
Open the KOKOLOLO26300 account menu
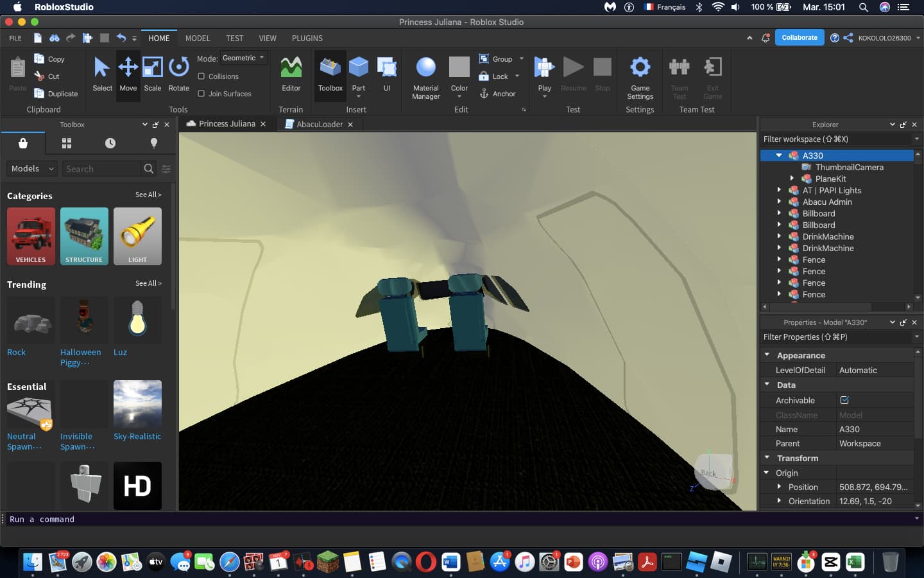pos(889,39)
